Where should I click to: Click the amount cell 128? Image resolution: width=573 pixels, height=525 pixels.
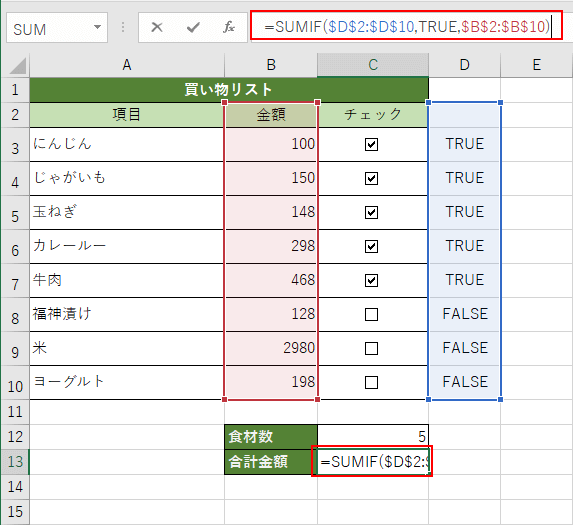(x=271, y=315)
